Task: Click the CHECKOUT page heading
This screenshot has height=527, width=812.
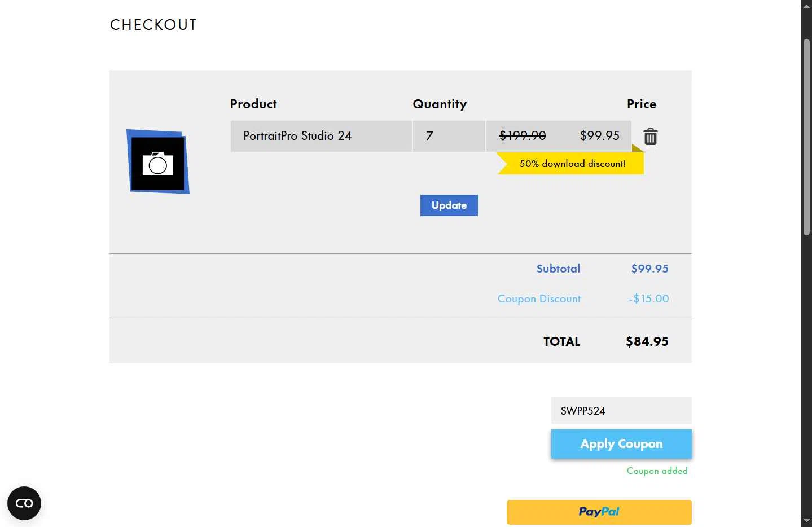Action: 153,25
